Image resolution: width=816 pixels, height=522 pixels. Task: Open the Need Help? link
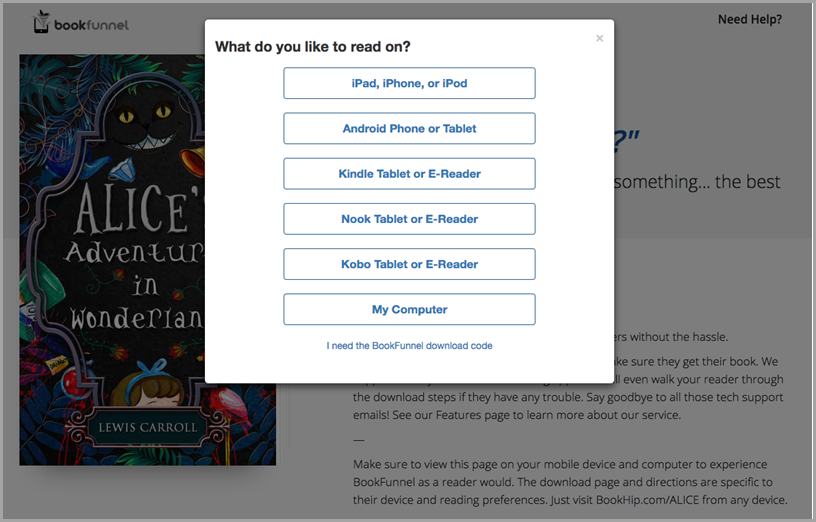click(x=750, y=19)
